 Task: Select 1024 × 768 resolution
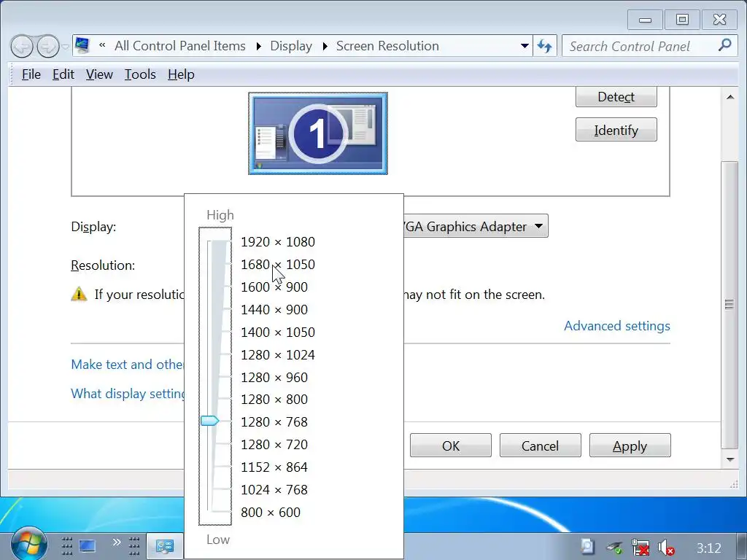274,489
